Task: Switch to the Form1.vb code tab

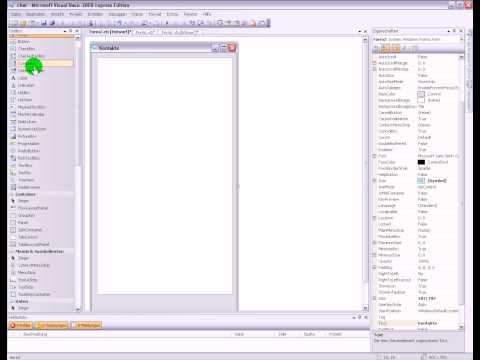Action: [x=145, y=32]
